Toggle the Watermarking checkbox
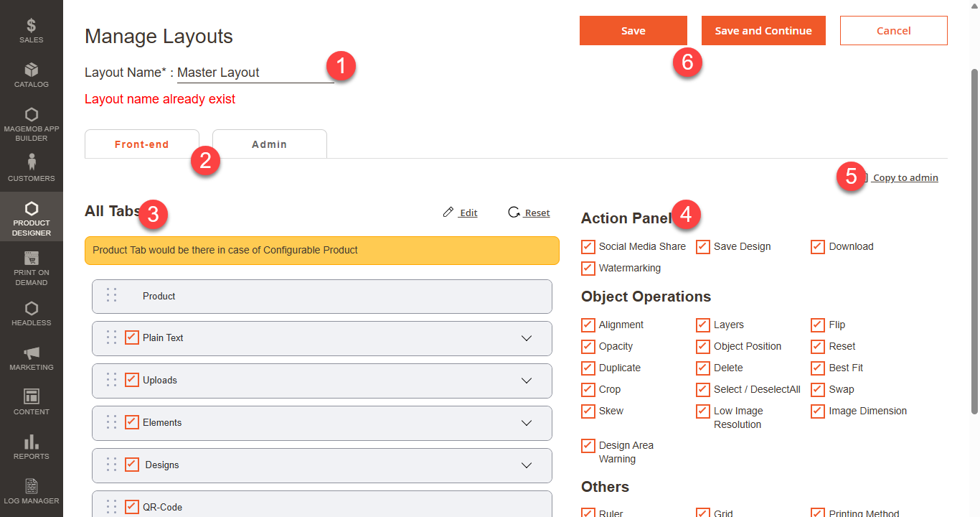 point(588,269)
